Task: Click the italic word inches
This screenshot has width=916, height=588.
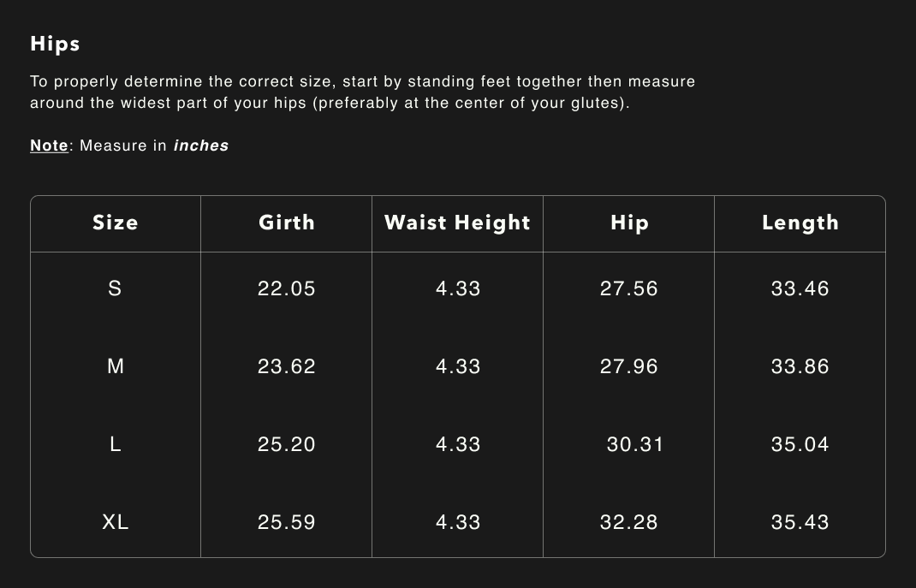Action: (x=201, y=146)
